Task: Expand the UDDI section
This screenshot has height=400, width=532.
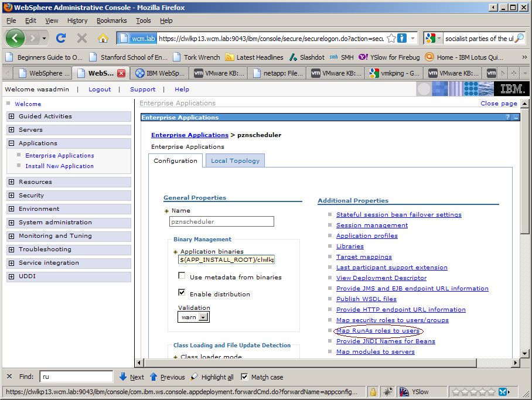Action: [12, 276]
